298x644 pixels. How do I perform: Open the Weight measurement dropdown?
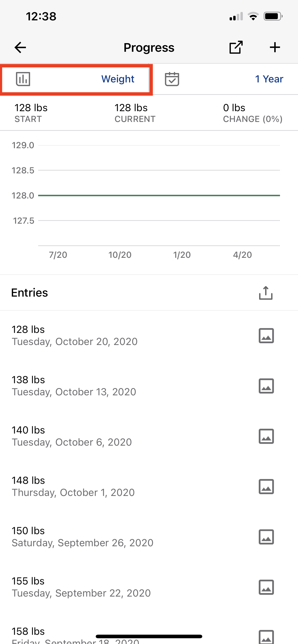[x=118, y=79]
